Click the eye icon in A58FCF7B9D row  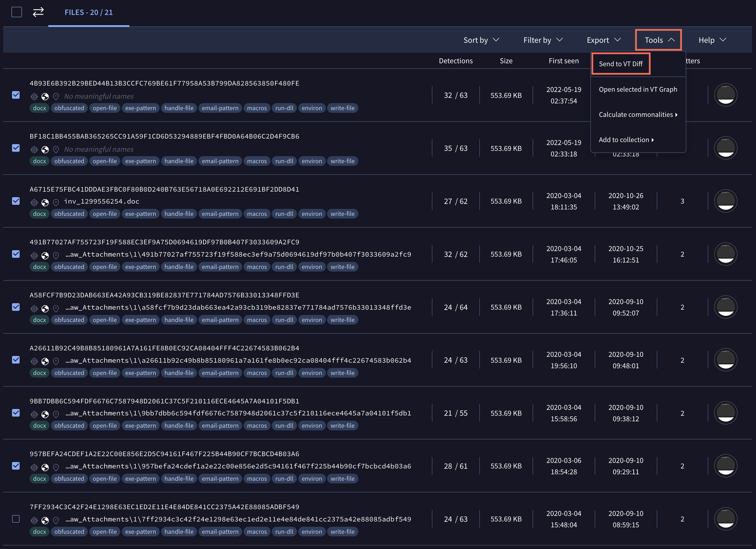[x=34, y=308]
